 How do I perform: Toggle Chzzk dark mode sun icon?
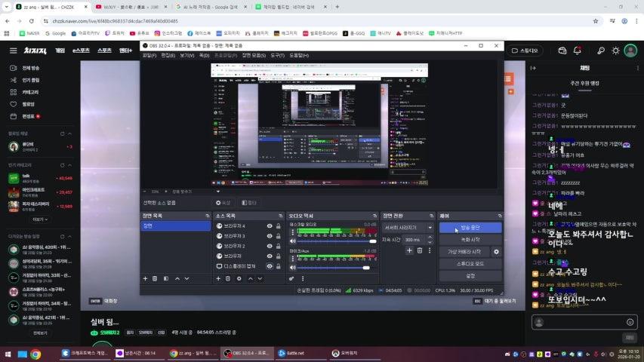click(x=615, y=51)
